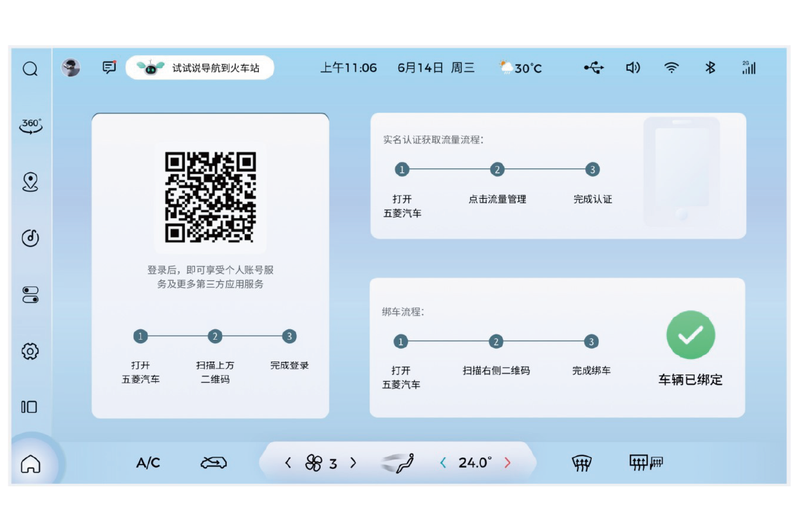Viewport: 799px width, 532px height.
Task: Open the messages notification icon
Action: [109, 68]
